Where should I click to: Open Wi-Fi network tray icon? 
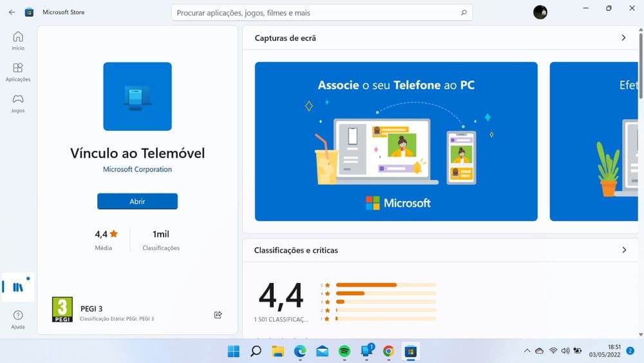pyautogui.click(x=553, y=351)
